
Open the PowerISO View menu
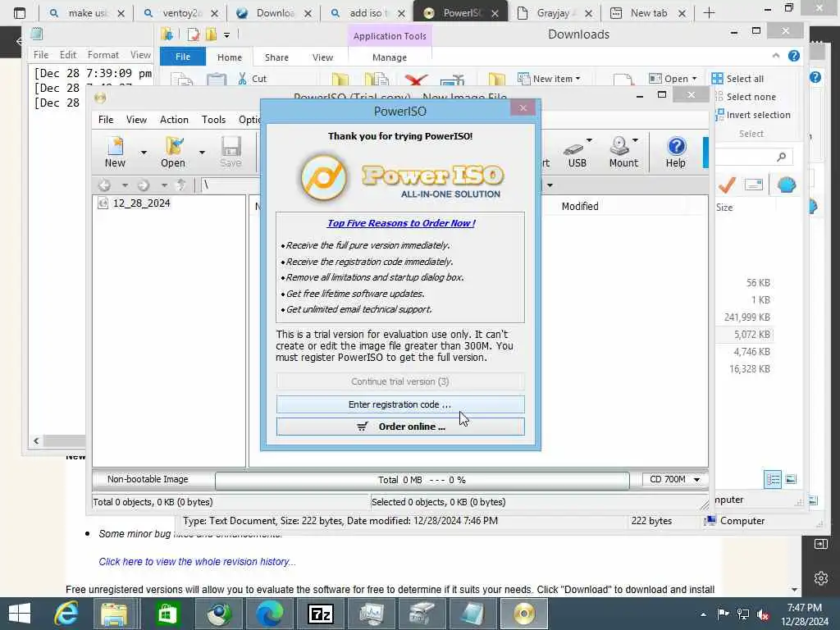pos(137,120)
